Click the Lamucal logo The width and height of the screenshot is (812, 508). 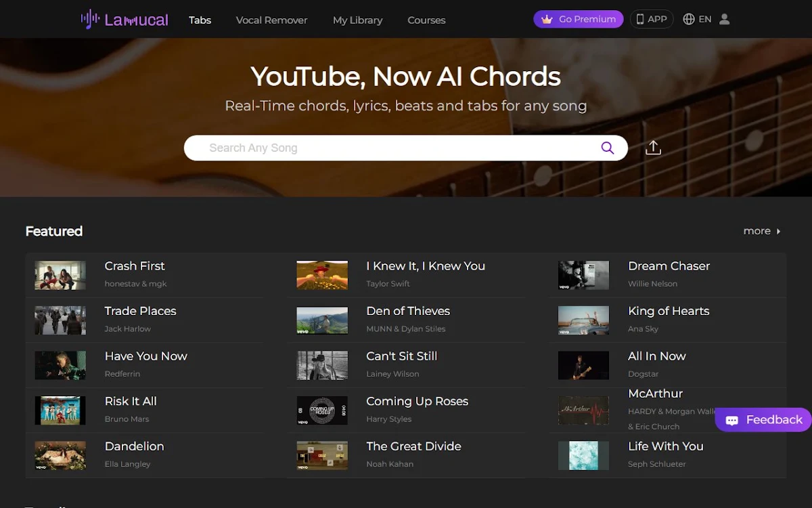(125, 20)
